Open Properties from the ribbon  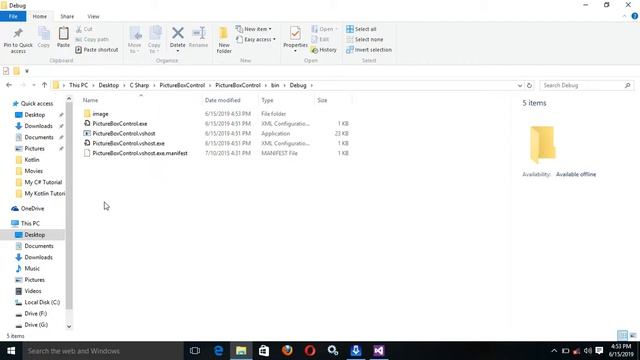click(295, 40)
